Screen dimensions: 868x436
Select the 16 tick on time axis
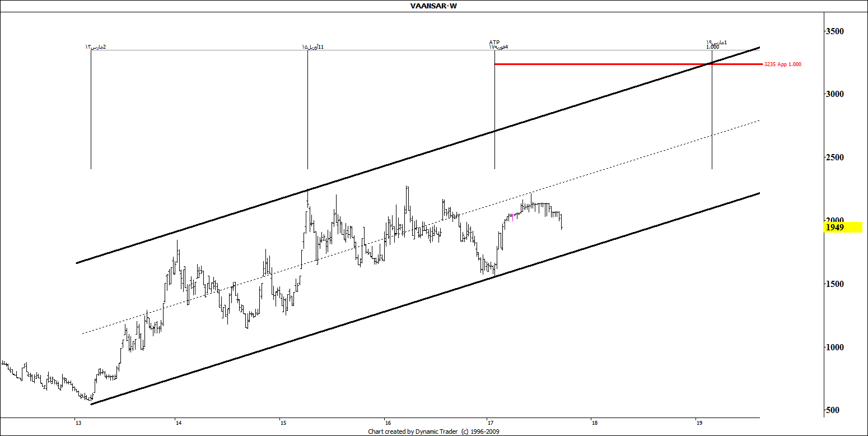[386, 423]
